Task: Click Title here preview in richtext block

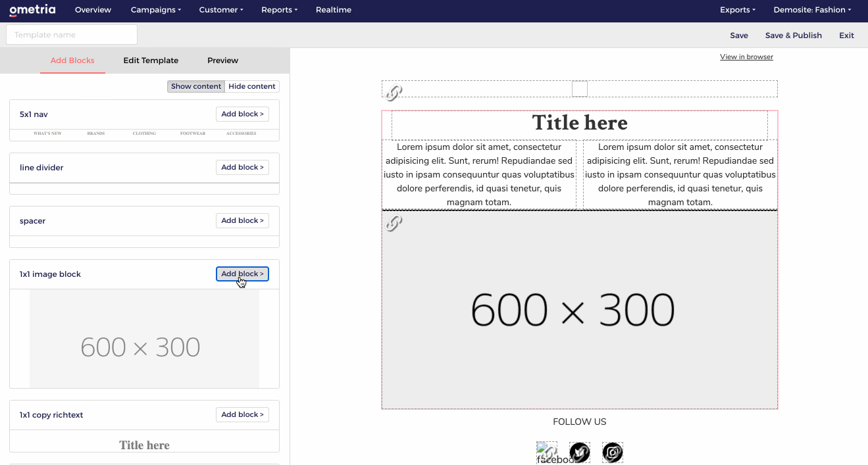Action: 144,445
